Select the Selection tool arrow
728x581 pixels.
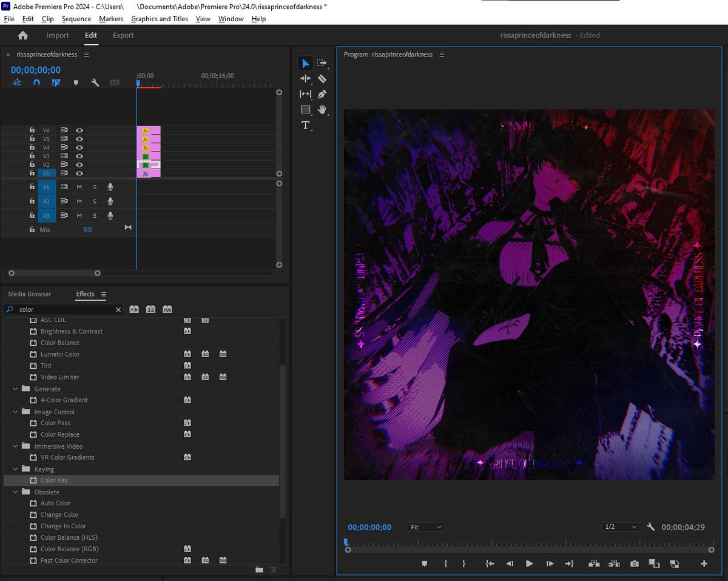[x=305, y=63]
